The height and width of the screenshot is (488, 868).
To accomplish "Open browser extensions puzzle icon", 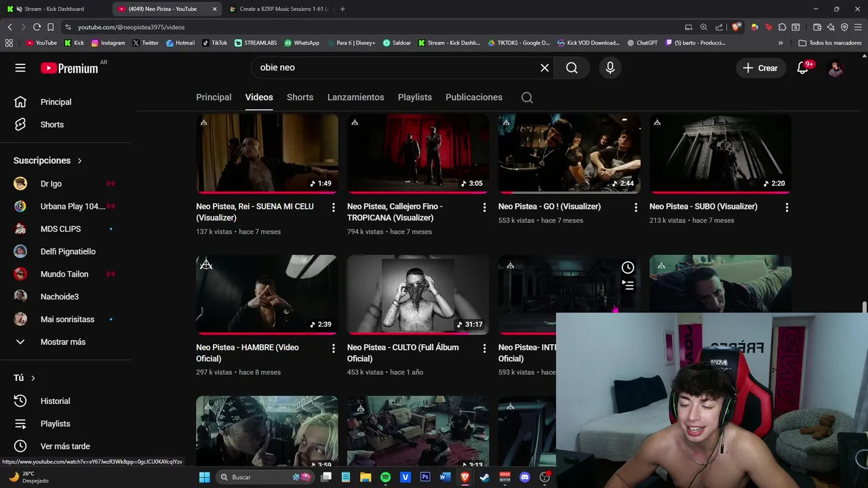I will 783,27.
